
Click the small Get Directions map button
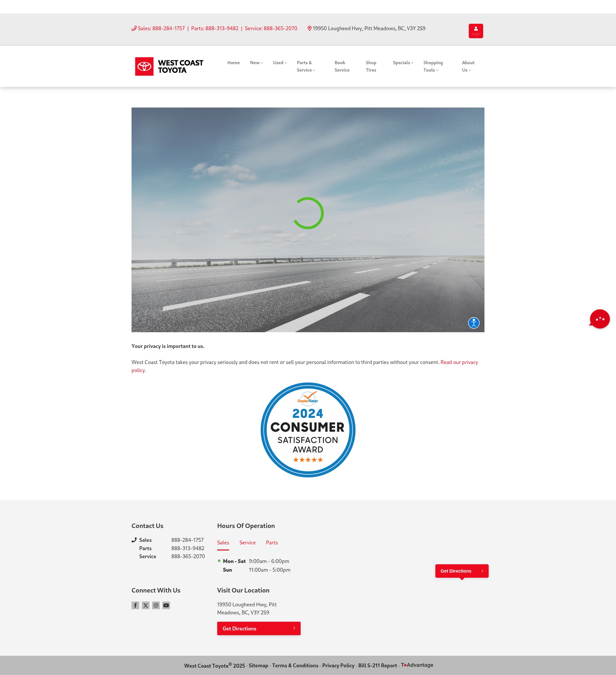[461, 571]
